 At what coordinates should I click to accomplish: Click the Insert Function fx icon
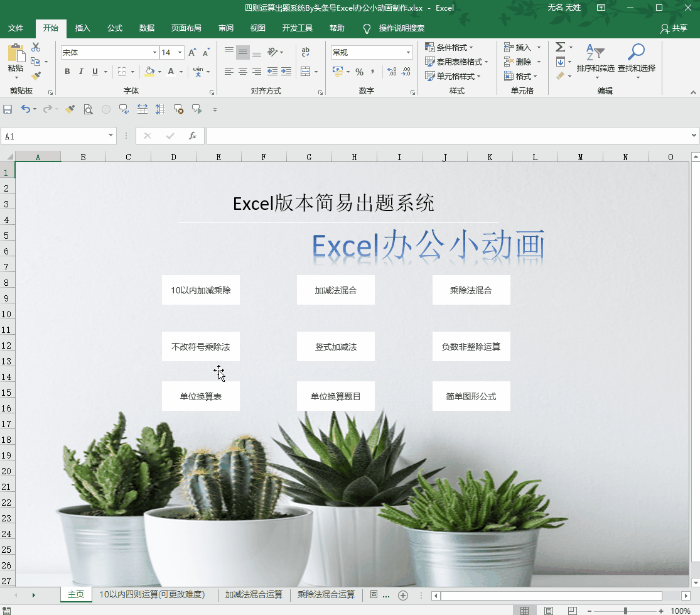(192, 136)
